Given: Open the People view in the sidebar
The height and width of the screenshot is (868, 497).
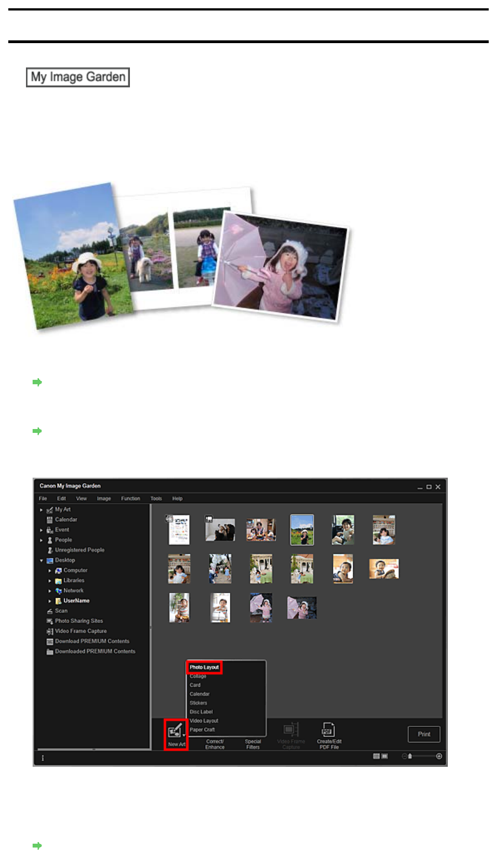Looking at the screenshot, I should 63,540.
